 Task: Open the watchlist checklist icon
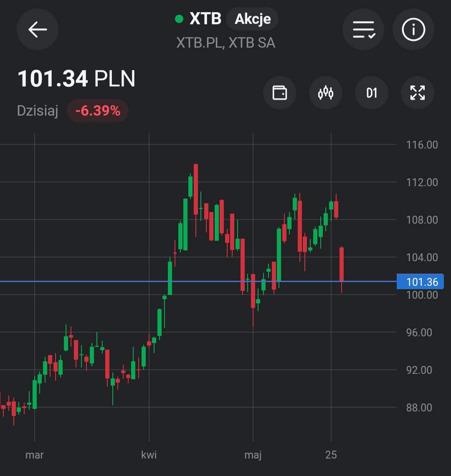tap(363, 30)
